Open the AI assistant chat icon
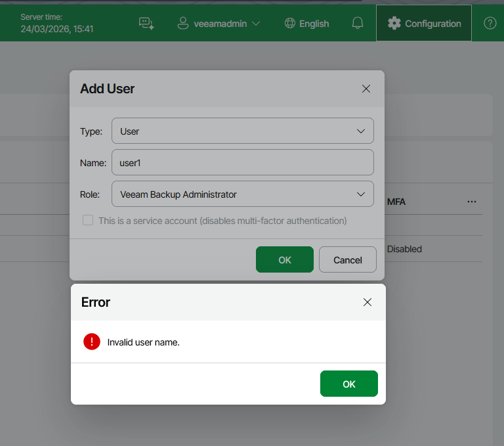The image size is (504, 446). 146,24
